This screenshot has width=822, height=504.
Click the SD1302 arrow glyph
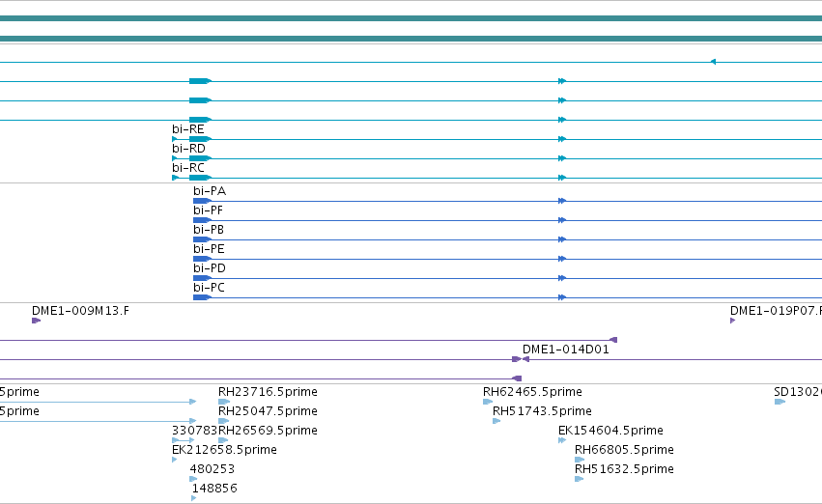779,402
